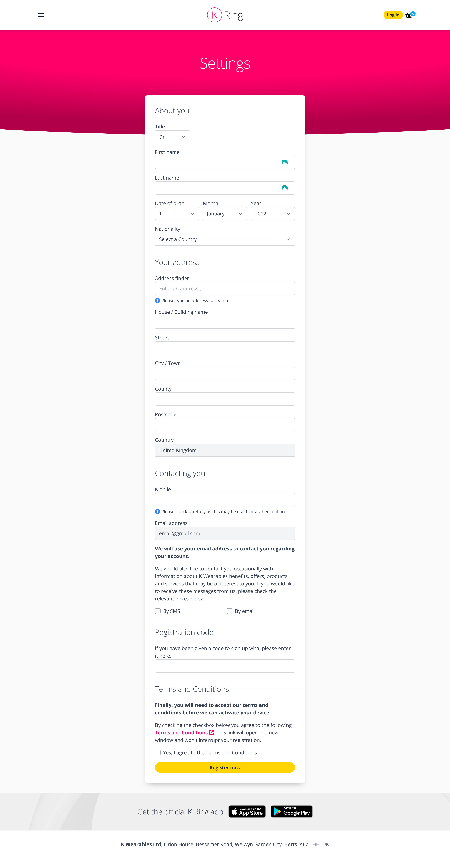Image resolution: width=450 pixels, height=868 pixels.
Task: Click the K Ring logo
Action: 225,15
